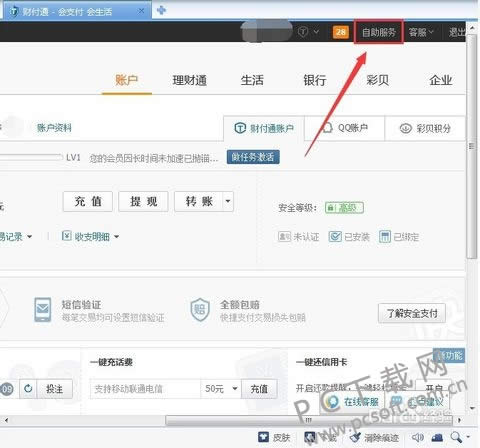480x448 pixels.
Task: Click the vertical scrollbar down arrow
Action: click(x=472, y=408)
